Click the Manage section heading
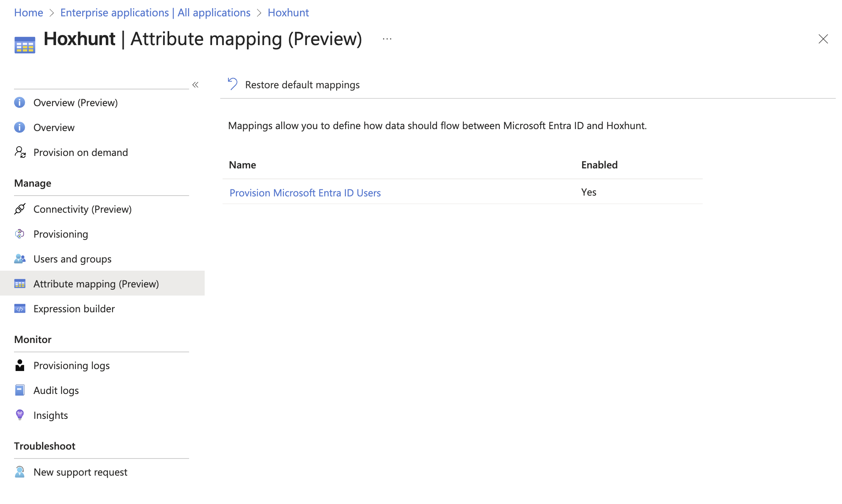842x504 pixels. pos(33,183)
